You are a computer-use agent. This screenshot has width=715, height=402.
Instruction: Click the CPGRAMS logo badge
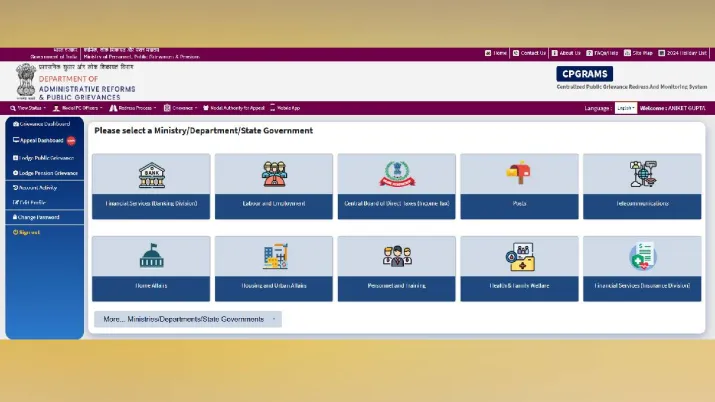(x=585, y=74)
